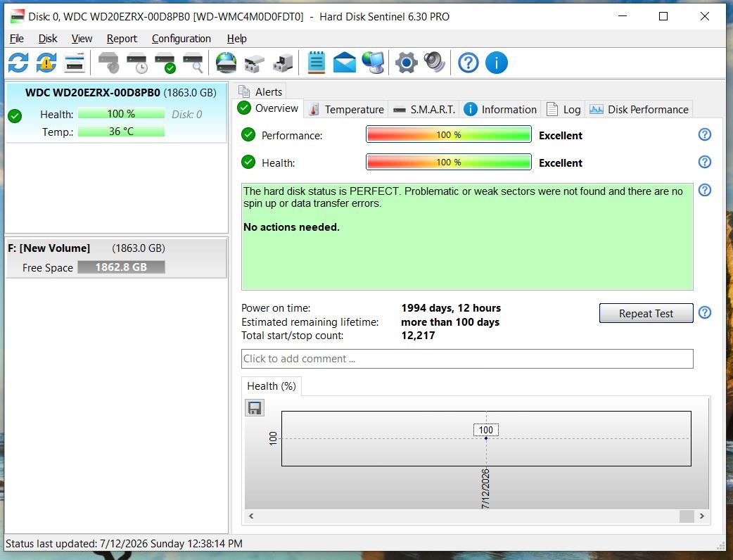This screenshot has width=733, height=560.
Task: Click the floppy save icon on health graph
Action: (x=255, y=407)
